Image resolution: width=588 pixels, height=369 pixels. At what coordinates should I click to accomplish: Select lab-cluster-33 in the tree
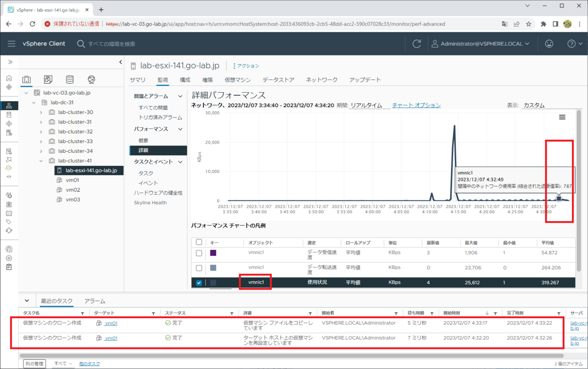coord(75,141)
